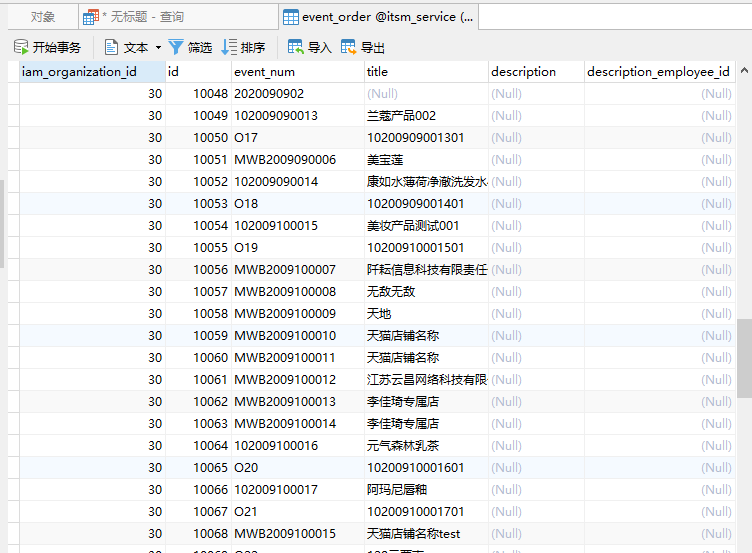Select title cell 康如水薄荷净澈洗发水
Image resolution: width=752 pixels, height=553 pixels.
click(426, 182)
